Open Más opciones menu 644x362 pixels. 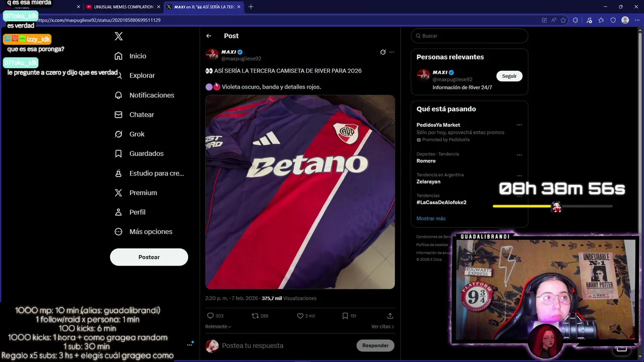pos(144,232)
